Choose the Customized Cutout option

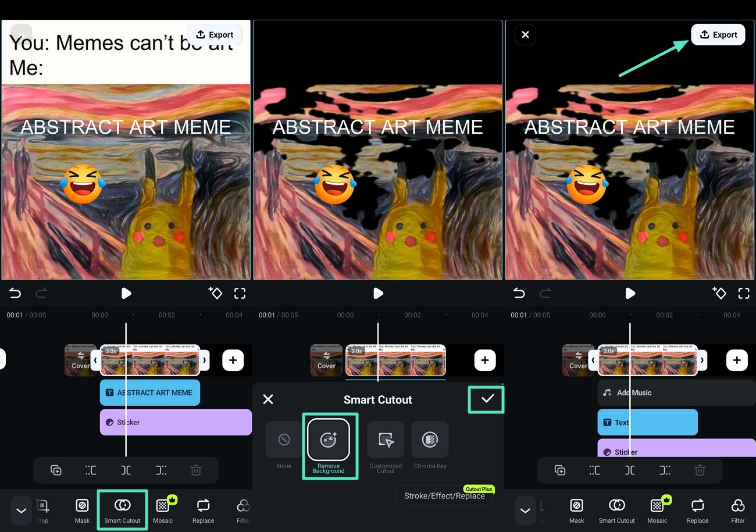click(386, 447)
